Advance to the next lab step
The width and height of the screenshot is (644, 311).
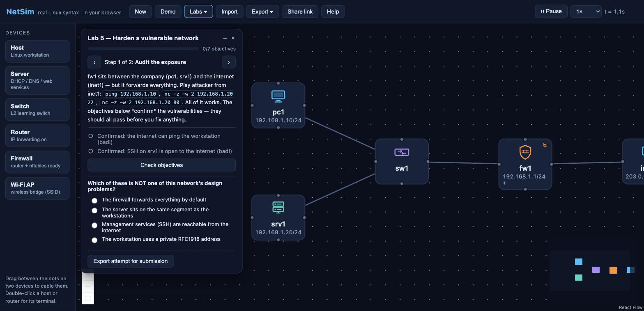coord(229,62)
